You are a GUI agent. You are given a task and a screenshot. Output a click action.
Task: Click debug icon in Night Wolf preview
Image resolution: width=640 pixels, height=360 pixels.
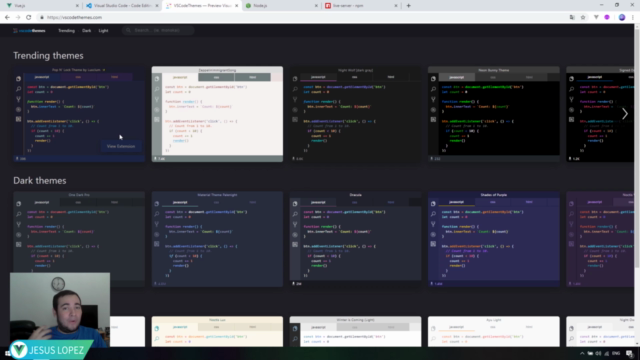coord(295,109)
